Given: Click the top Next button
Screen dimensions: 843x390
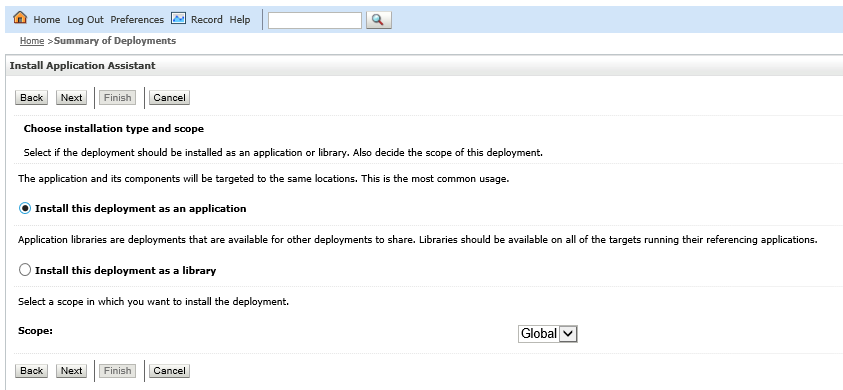Looking at the screenshot, I should pos(72,97).
